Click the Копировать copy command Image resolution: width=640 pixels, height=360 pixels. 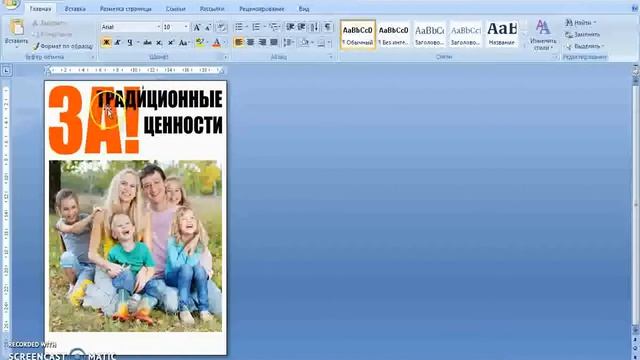click(x=52, y=35)
